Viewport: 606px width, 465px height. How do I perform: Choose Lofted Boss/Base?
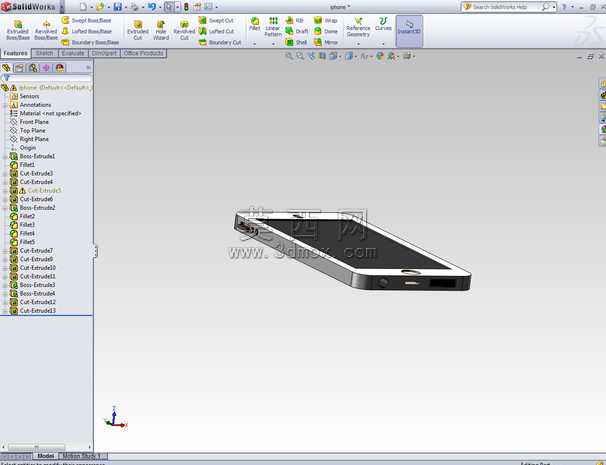pyautogui.click(x=87, y=31)
